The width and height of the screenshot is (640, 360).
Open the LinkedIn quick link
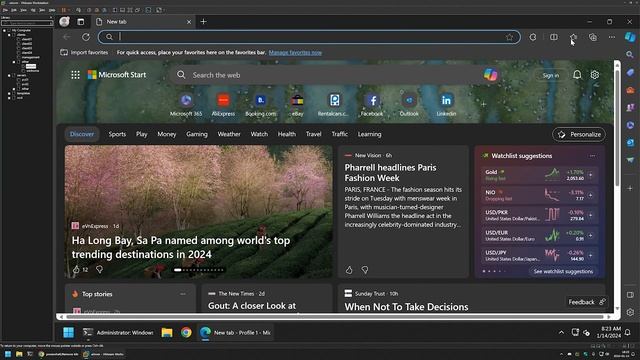[x=446, y=105]
